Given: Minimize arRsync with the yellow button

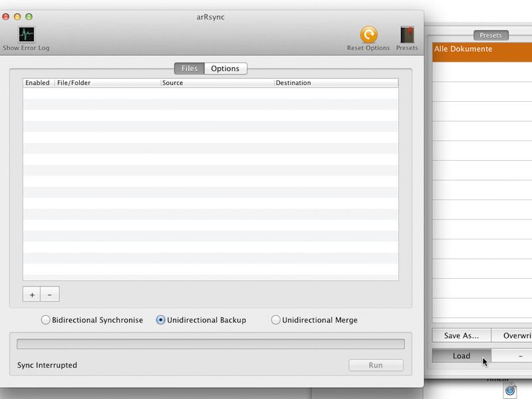Looking at the screenshot, I should (x=17, y=17).
